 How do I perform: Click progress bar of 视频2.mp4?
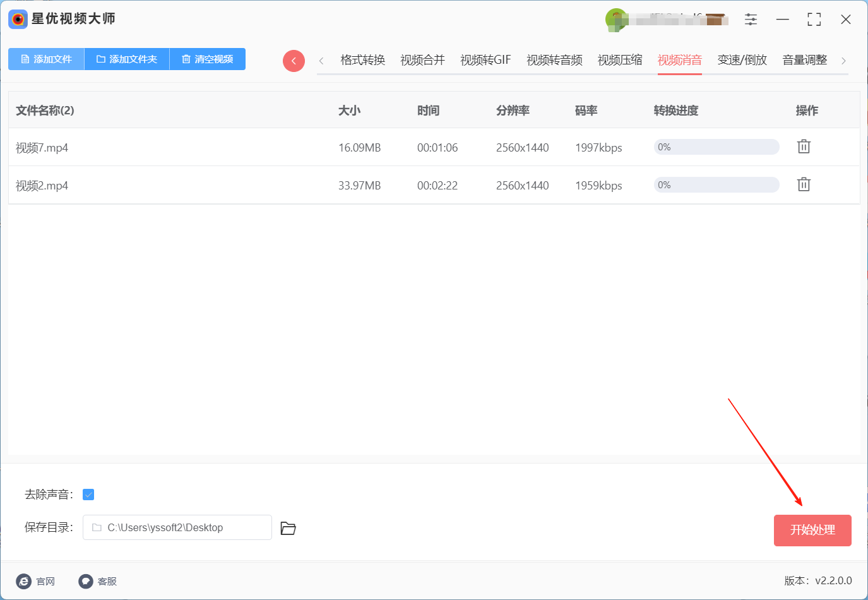(x=716, y=185)
